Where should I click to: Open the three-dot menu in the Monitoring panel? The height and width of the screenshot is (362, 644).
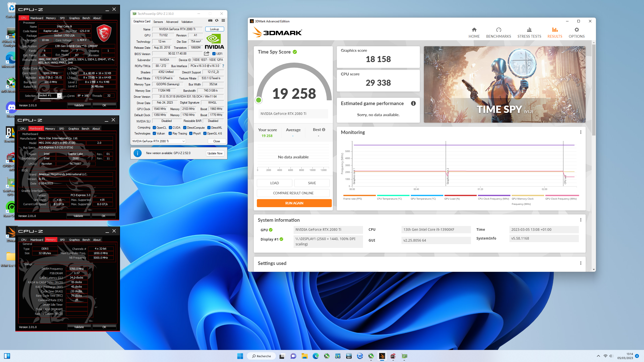pyautogui.click(x=581, y=132)
